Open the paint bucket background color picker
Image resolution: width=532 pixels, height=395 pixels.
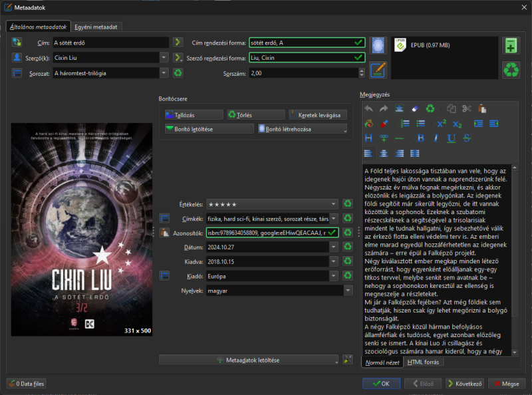click(x=369, y=124)
